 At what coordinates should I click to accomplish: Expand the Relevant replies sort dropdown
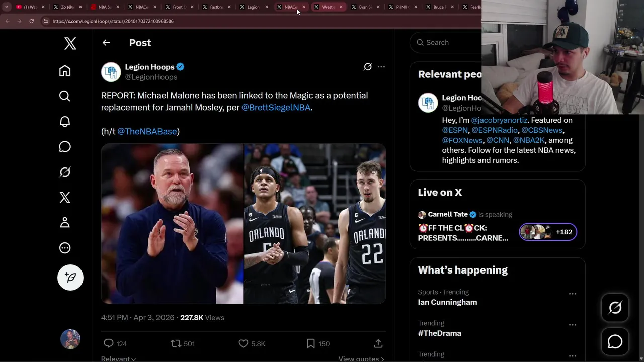pos(119,359)
